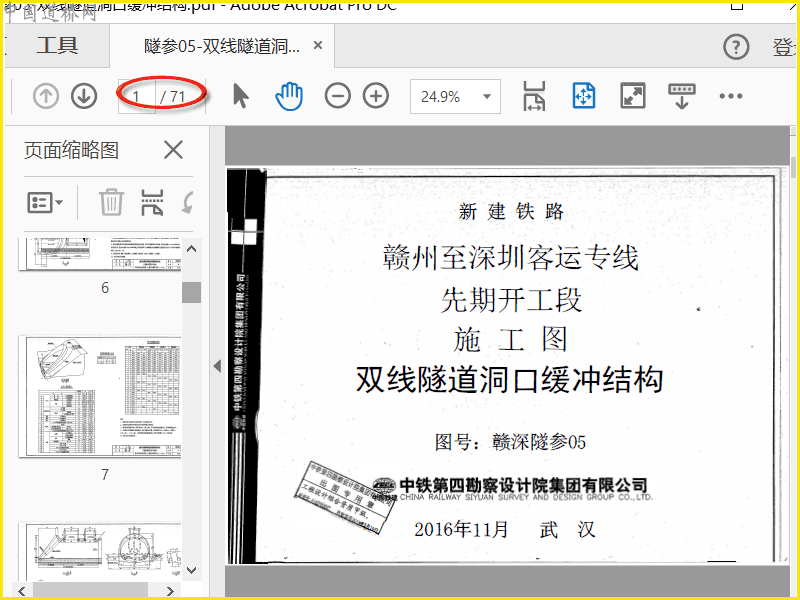Viewport: 800px width, 600px height.
Task: Zoom out with the minus button
Action: click(338, 96)
